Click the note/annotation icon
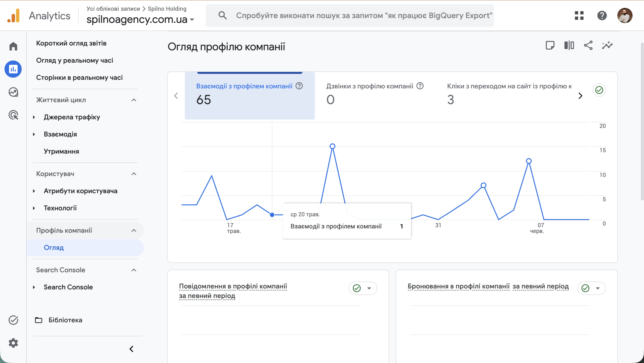This screenshot has height=363, width=644. click(x=550, y=45)
